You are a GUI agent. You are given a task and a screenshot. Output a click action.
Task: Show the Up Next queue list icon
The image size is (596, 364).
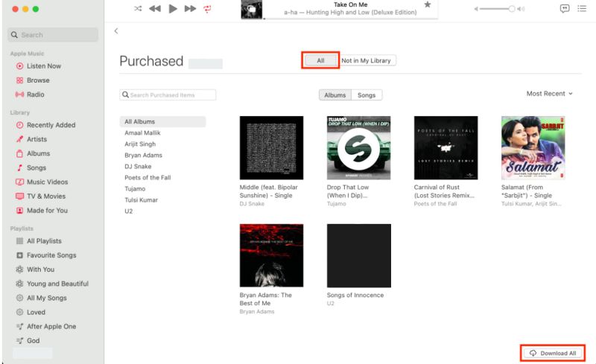pos(582,8)
